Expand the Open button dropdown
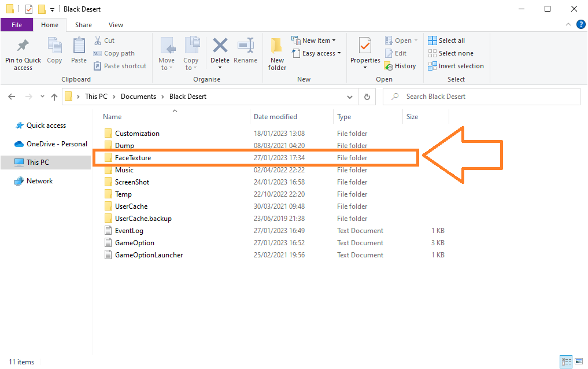 (416, 40)
